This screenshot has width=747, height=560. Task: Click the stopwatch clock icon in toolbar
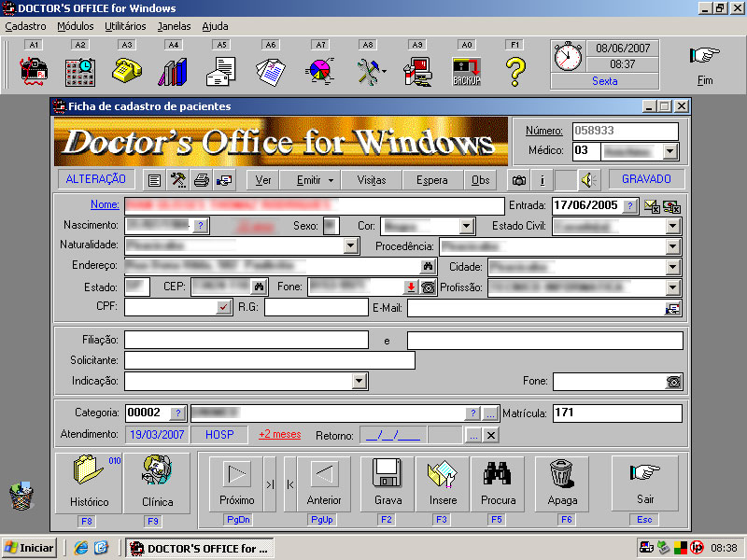coord(568,57)
